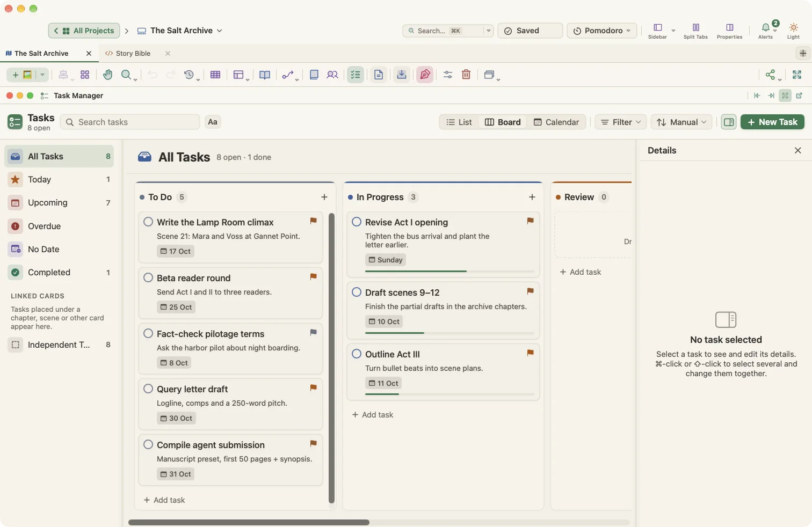Add task at bottom of To Do column

164,500
